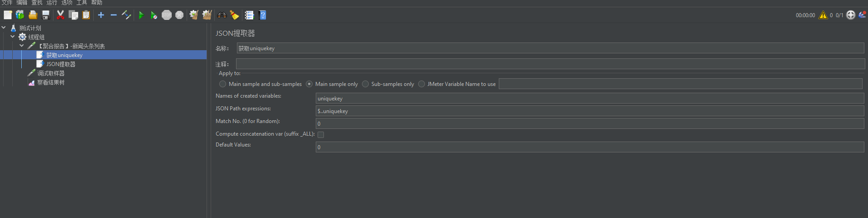Expand all tree nodes with plus icon
This screenshot has width=868, height=218.
coord(101,15)
